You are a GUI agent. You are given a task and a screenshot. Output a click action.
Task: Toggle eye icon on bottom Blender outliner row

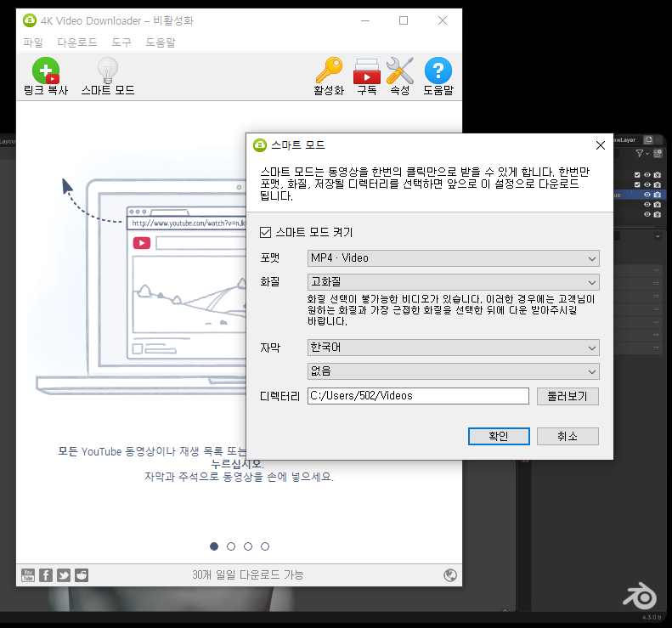(x=647, y=214)
